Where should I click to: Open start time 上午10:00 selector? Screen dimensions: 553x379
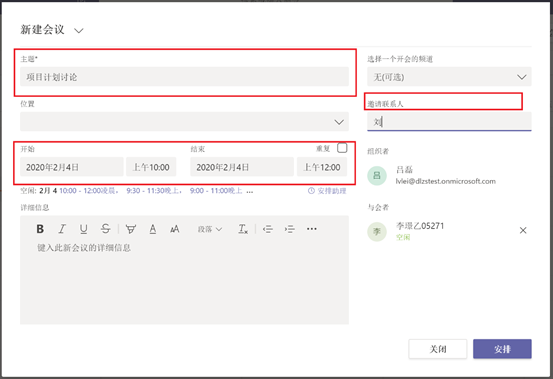pos(151,167)
